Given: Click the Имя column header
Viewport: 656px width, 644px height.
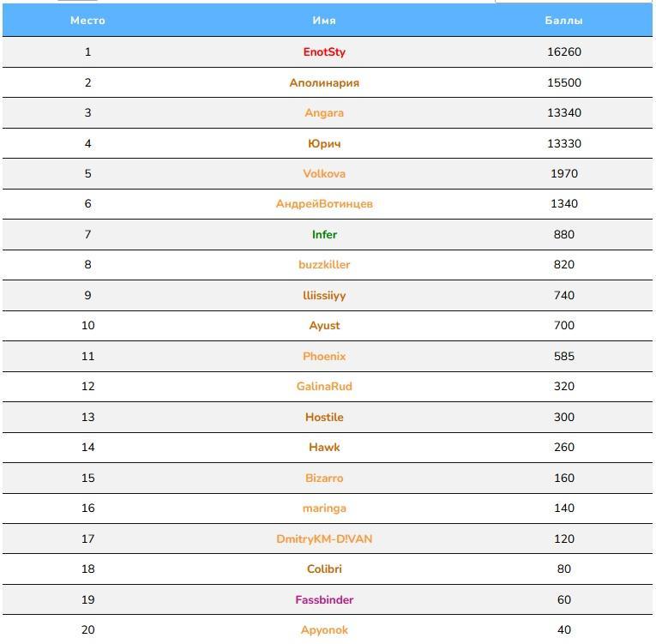Looking at the screenshot, I should 324,21.
